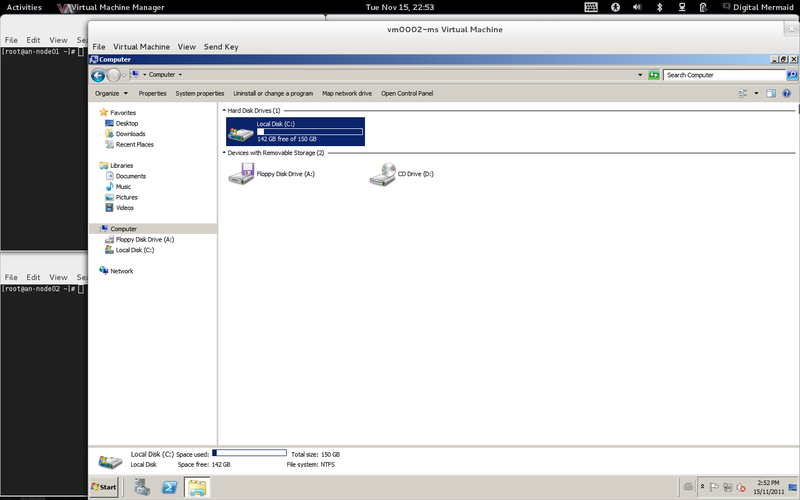Show hidden tray icons arrow
The image size is (800, 500).
pyautogui.click(x=703, y=487)
